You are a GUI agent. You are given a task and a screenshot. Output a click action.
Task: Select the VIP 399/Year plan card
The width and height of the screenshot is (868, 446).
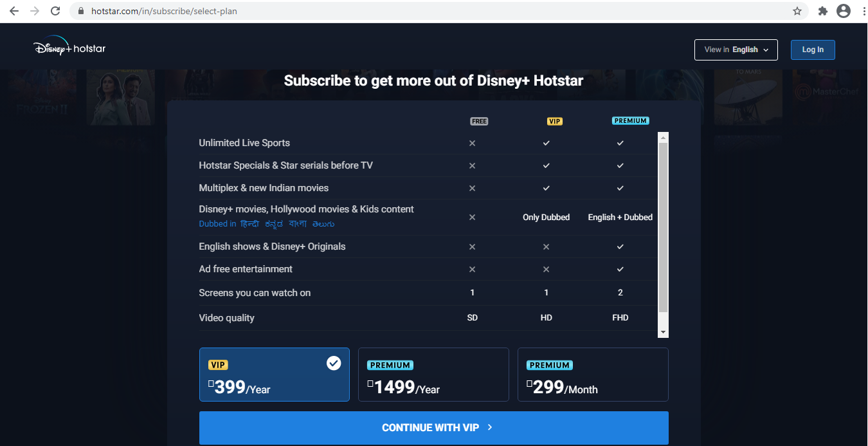(275, 375)
